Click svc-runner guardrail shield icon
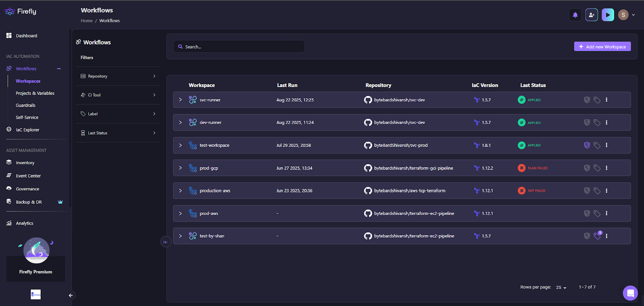The width and height of the screenshot is (644, 306). [x=587, y=100]
